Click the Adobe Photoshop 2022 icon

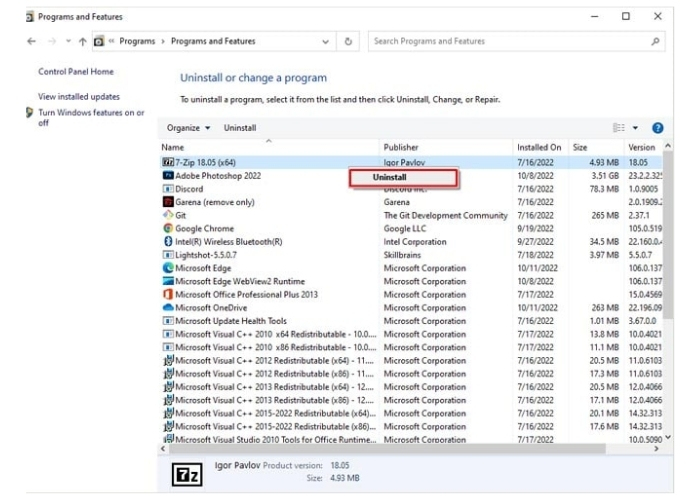coord(168,175)
